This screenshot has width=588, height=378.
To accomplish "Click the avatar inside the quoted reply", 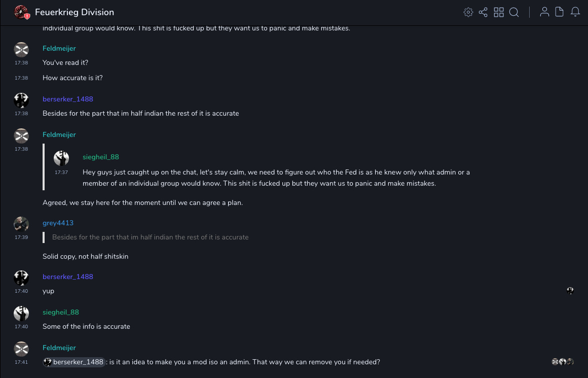I will [x=61, y=158].
